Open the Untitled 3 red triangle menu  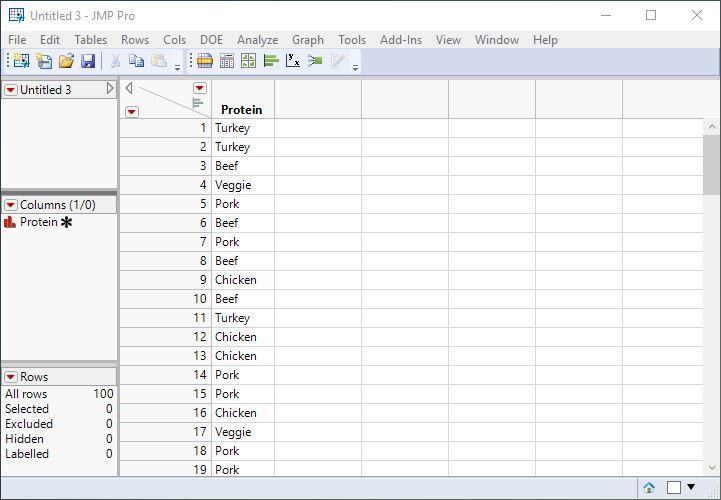(11, 90)
